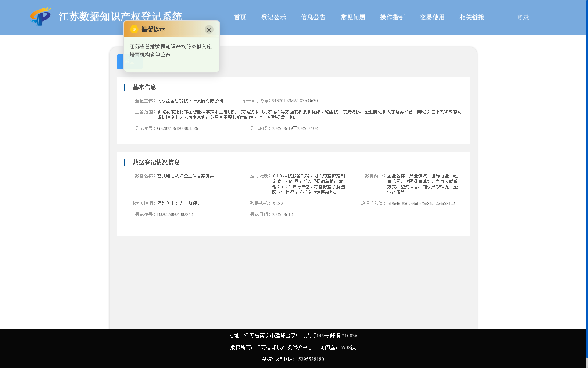Click the blue button behind the popup
The width and height of the screenshot is (588, 368).
(120, 62)
